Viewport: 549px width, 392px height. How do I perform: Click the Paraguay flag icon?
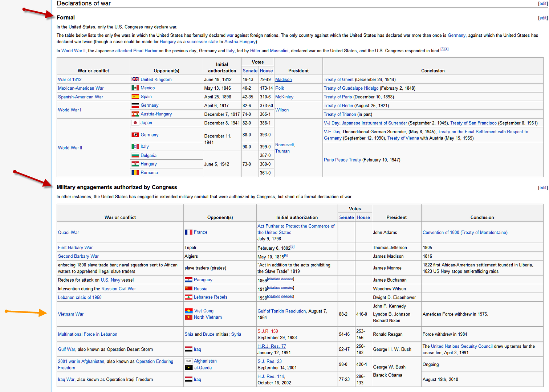188,280
